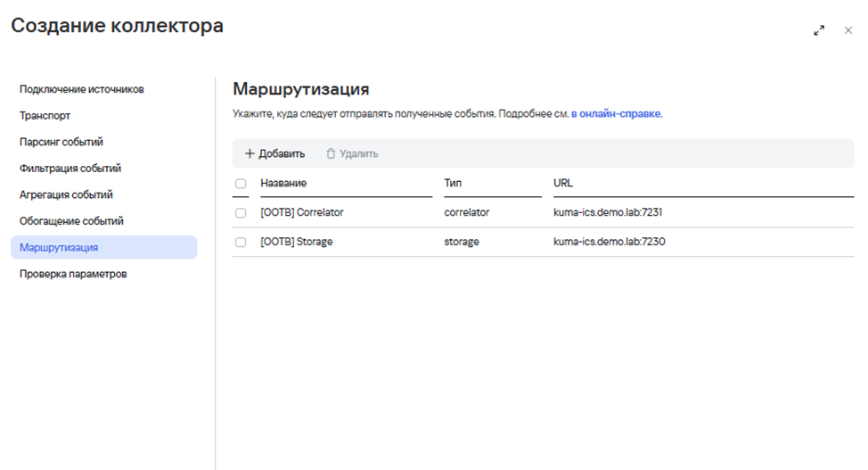Go to Обогащение событий step
Image resolution: width=868 pixels, height=470 pixels.
71,221
